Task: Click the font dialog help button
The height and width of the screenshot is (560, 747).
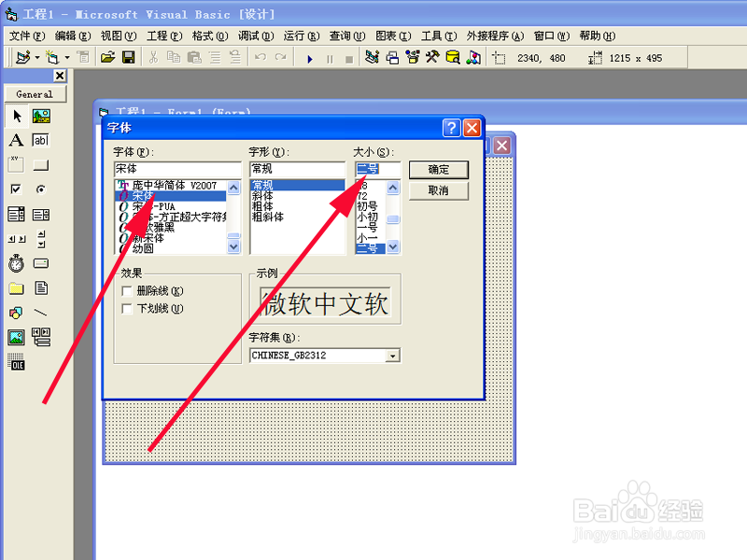Action: 451,128
